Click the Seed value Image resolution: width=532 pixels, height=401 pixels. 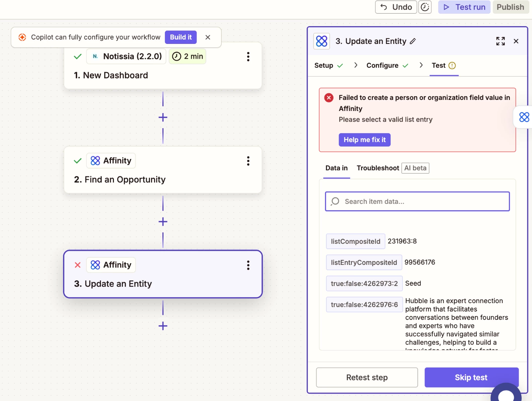coord(413,283)
